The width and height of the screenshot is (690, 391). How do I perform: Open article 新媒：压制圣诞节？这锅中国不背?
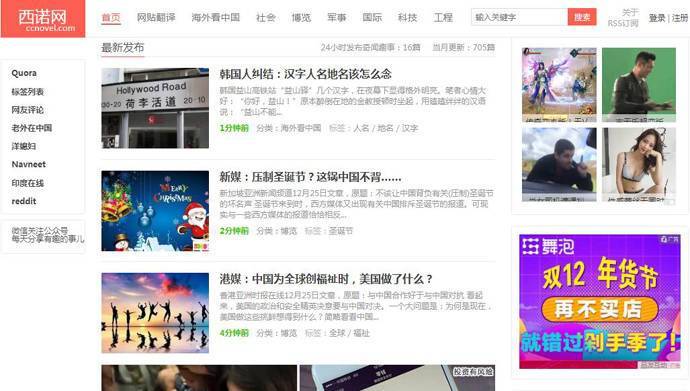click(310, 177)
